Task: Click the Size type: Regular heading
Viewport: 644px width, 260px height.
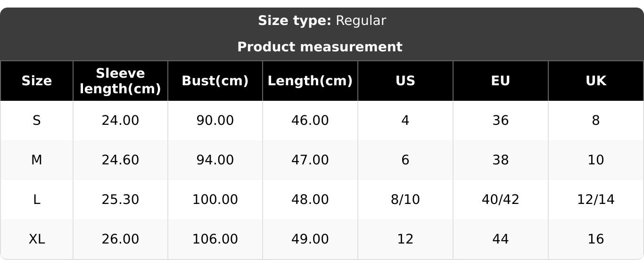Action: [x=322, y=21]
